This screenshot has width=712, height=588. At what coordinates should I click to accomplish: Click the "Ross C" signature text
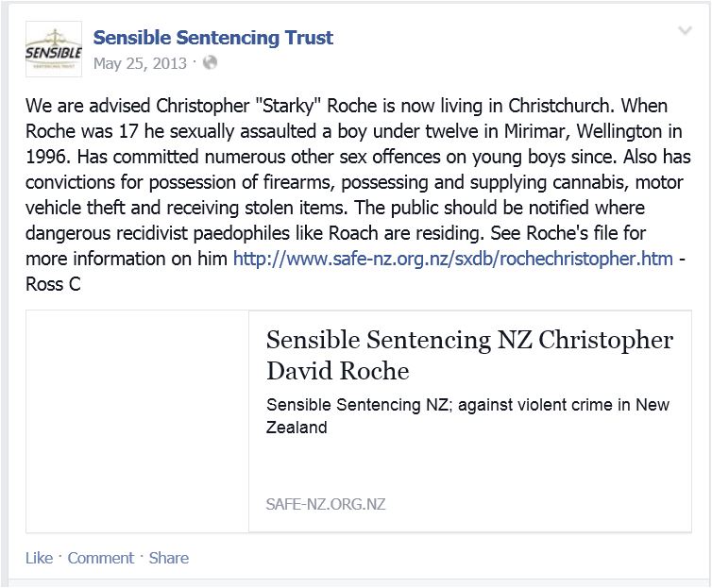pyautogui.click(x=54, y=282)
